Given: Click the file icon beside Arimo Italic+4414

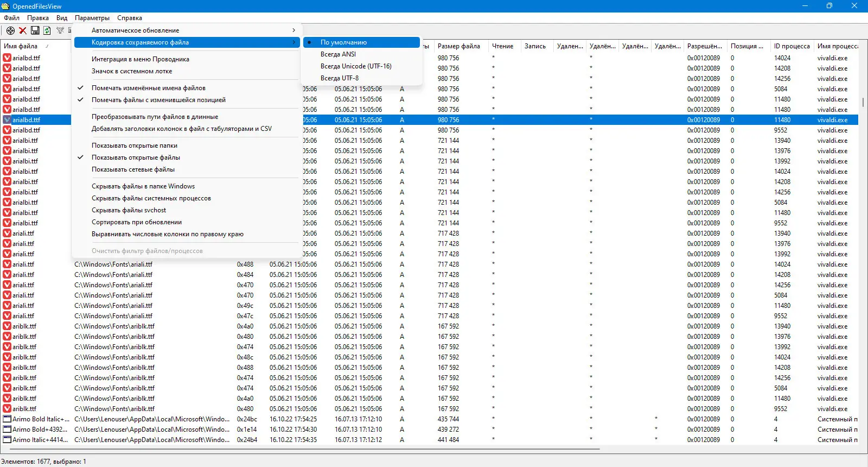Looking at the screenshot, I should [x=7, y=440].
